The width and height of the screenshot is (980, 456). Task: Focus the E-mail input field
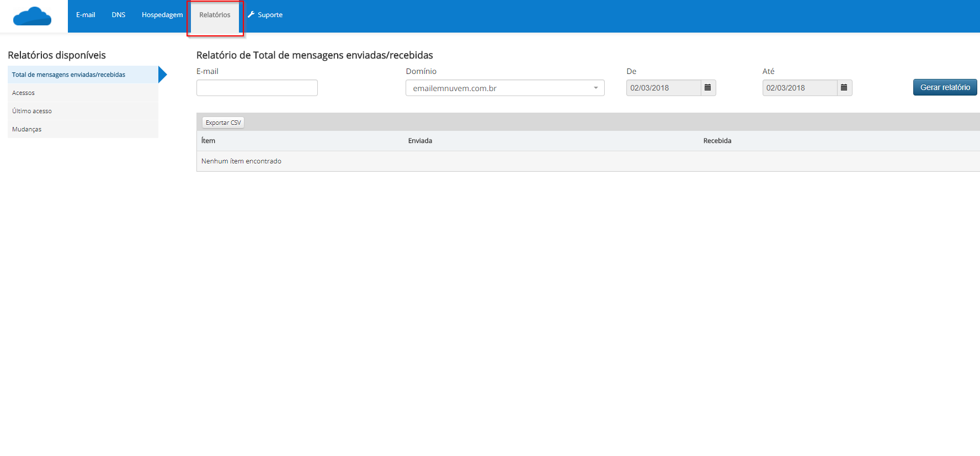[257, 88]
